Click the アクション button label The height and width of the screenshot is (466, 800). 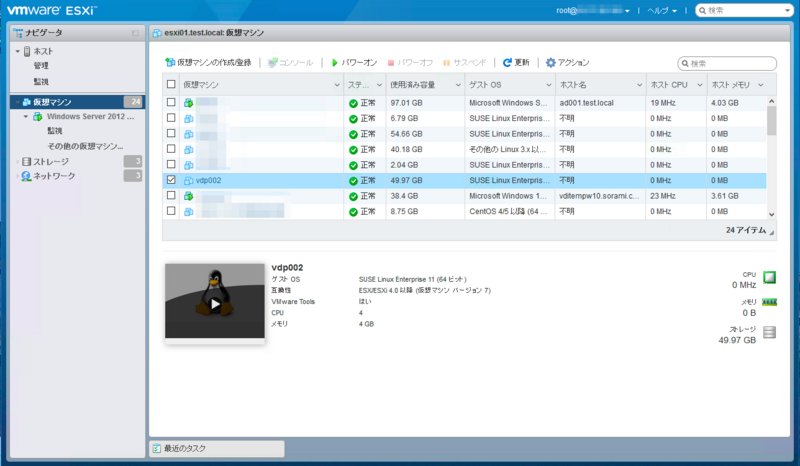[573, 62]
